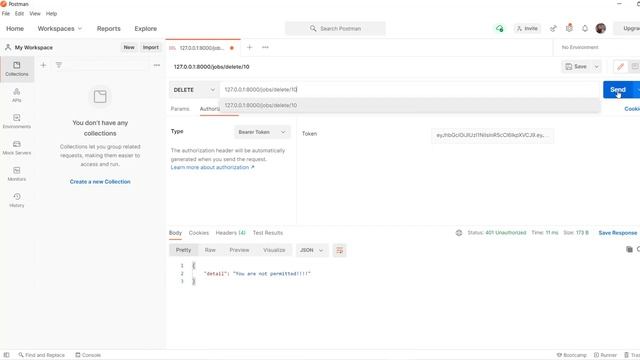Switch to the response Body tab

point(176,233)
